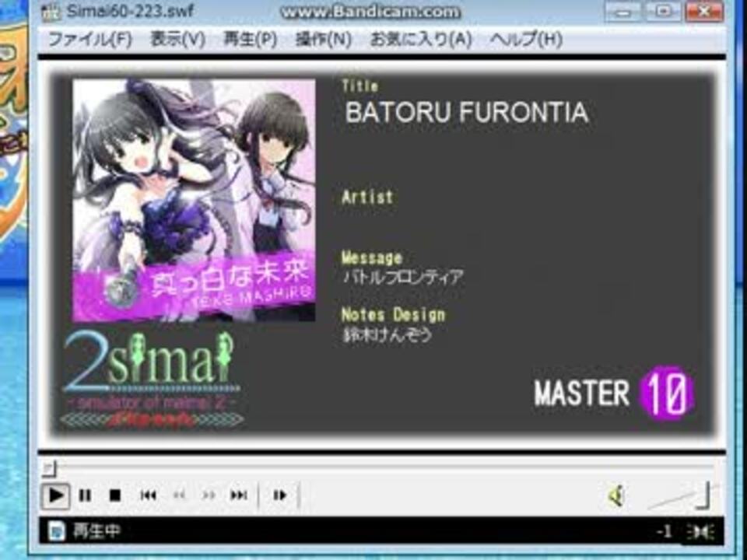Click the Play button

pos(56,495)
